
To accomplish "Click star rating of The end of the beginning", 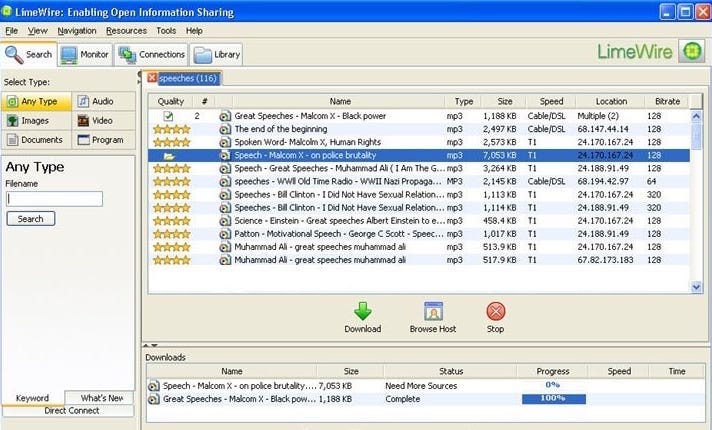I will pos(172,129).
